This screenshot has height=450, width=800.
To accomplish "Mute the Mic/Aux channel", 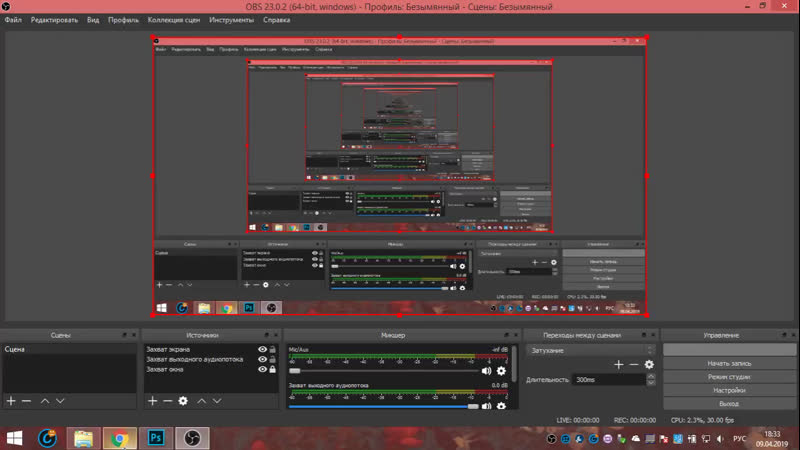I will coord(486,371).
